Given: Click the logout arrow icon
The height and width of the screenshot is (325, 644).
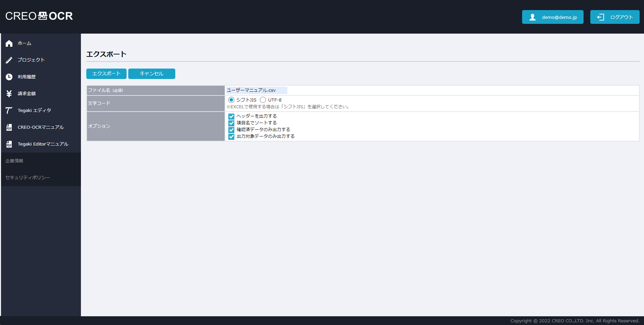Looking at the screenshot, I should pos(600,17).
